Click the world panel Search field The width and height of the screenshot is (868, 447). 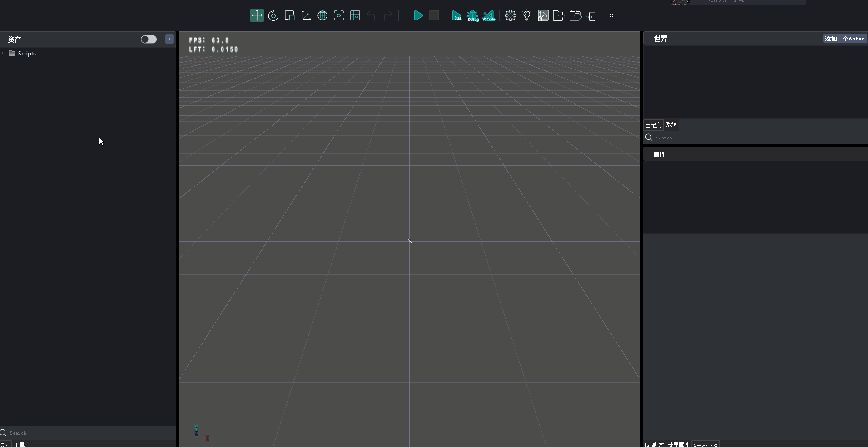click(x=756, y=138)
